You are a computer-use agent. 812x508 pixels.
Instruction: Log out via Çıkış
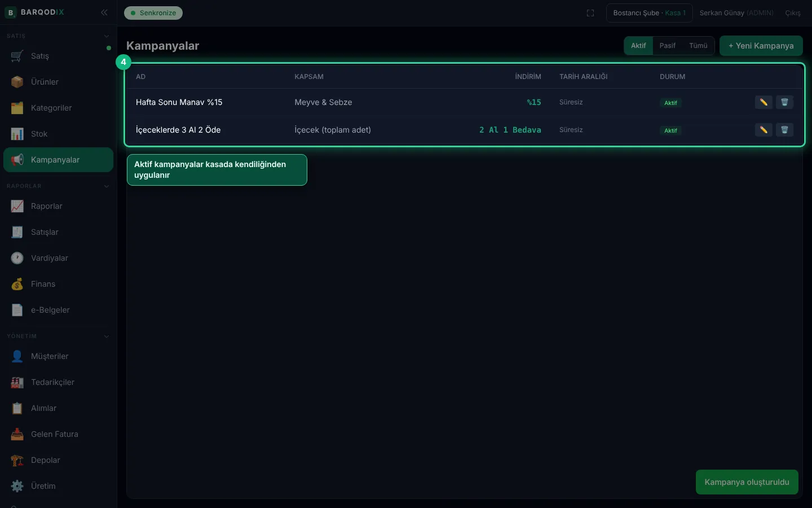(793, 13)
